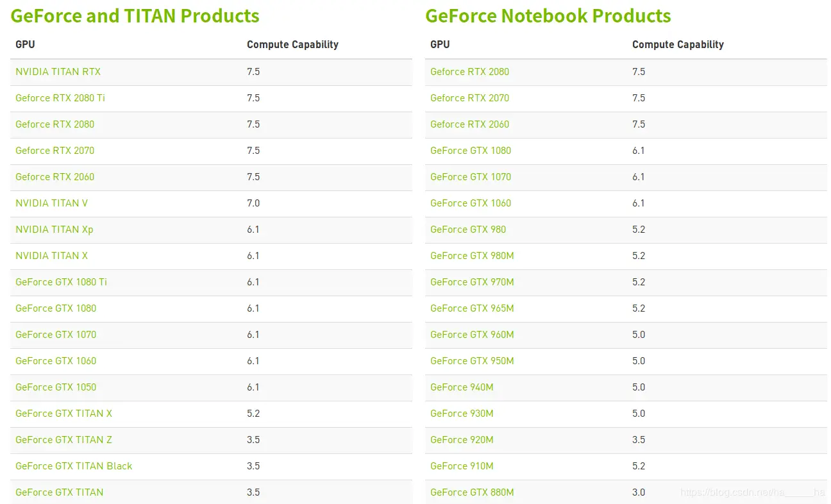
Task: Open the GeForce GTX 970M link
Action: click(472, 282)
